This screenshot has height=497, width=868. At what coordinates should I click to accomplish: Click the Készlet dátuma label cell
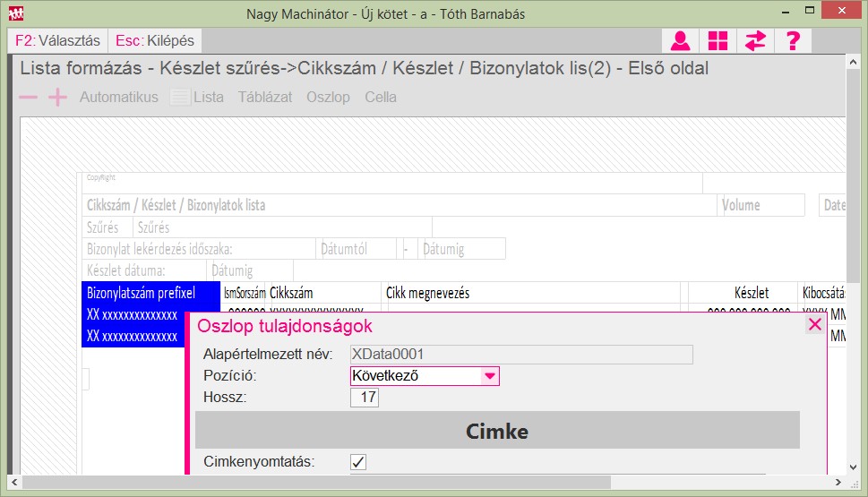144,270
